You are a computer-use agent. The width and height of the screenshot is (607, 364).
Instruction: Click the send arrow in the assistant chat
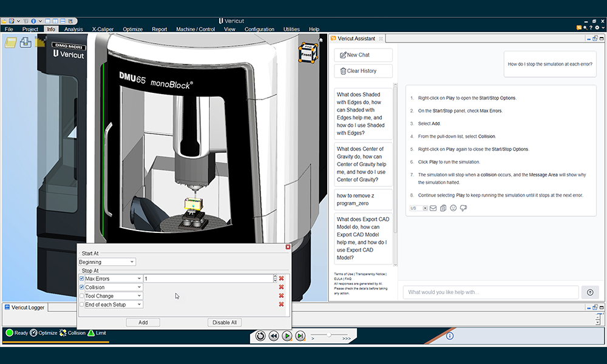click(x=590, y=292)
